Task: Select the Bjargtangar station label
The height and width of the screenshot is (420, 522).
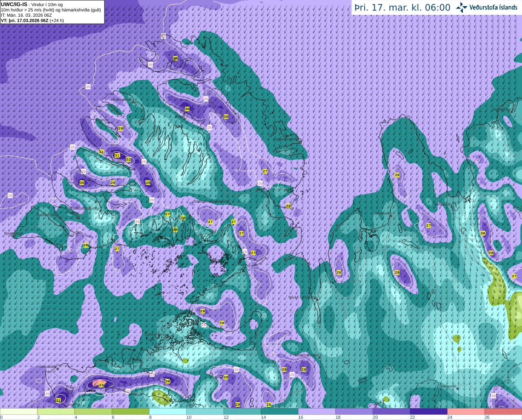Action: click(x=13, y=234)
